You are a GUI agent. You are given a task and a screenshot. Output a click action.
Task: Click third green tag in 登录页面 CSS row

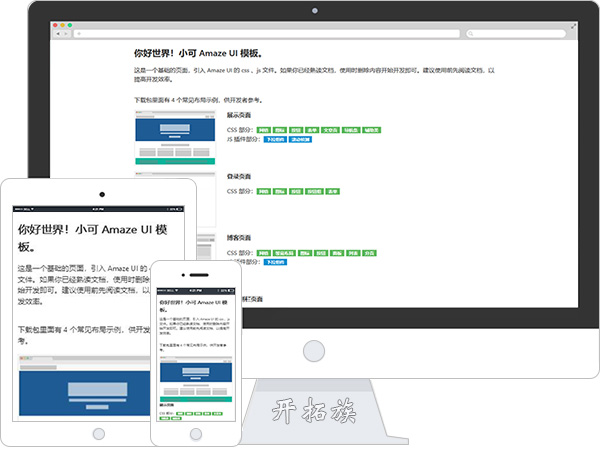pos(296,191)
